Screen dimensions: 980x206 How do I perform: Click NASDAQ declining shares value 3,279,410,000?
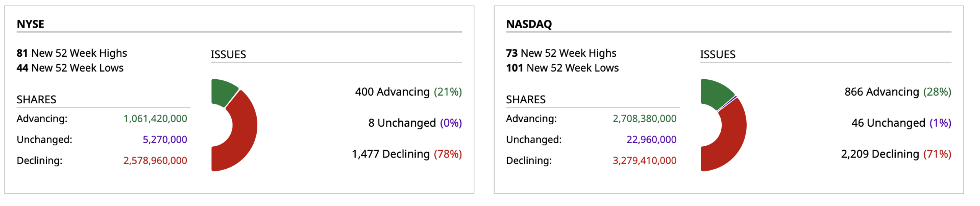pyautogui.click(x=644, y=161)
